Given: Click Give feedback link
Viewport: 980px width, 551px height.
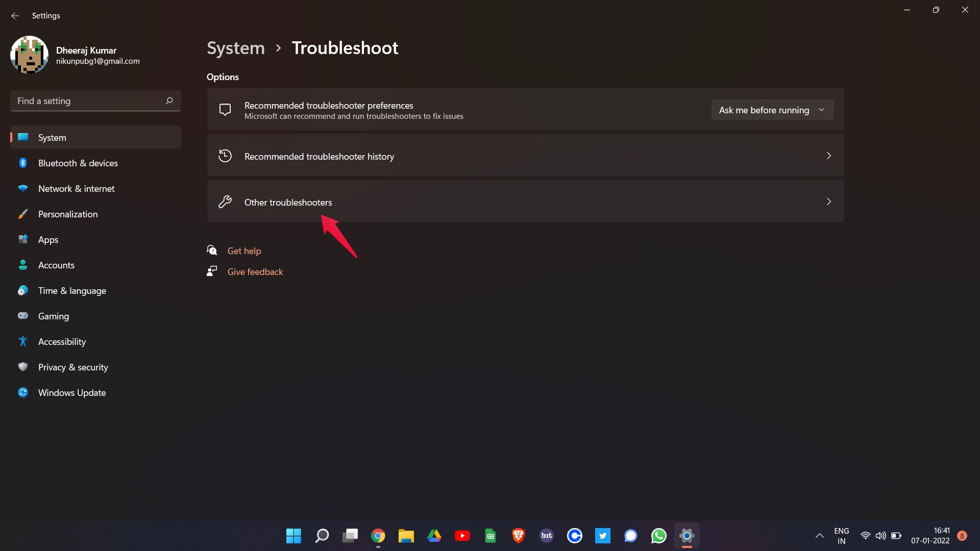Looking at the screenshot, I should (x=255, y=271).
